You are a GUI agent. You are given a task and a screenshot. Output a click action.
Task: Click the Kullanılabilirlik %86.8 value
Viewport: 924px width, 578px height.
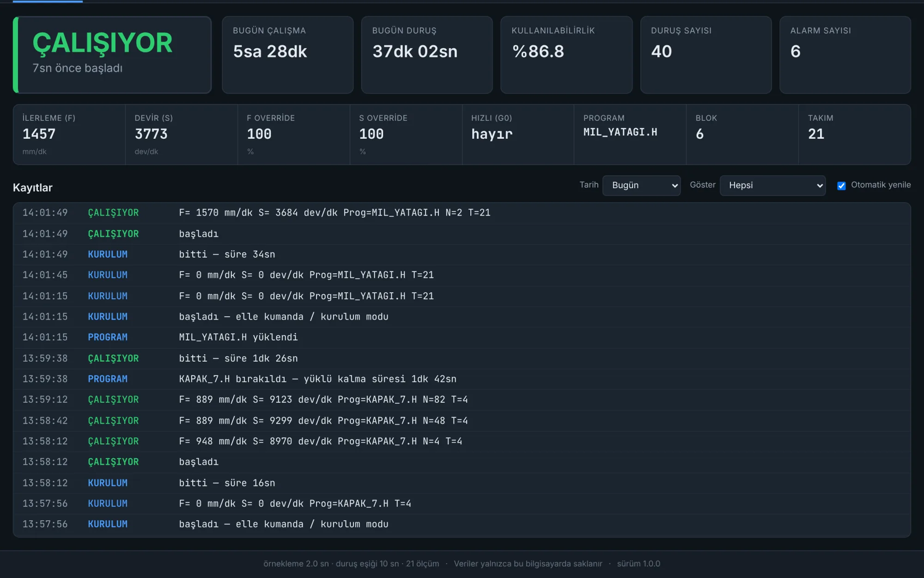coord(538,51)
